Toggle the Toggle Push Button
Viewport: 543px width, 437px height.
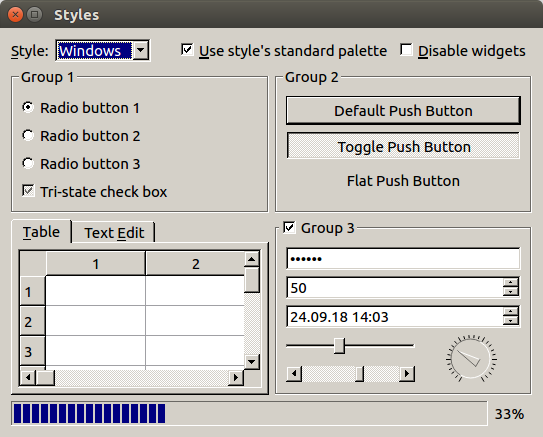pos(403,146)
